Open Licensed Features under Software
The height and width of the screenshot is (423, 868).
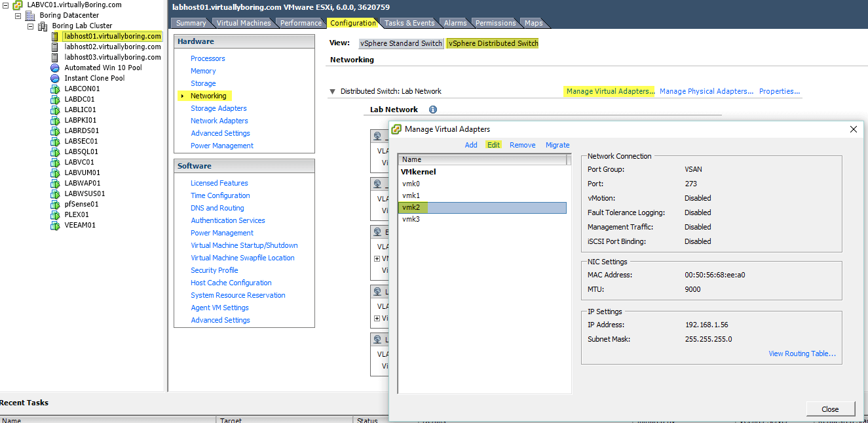(x=219, y=183)
